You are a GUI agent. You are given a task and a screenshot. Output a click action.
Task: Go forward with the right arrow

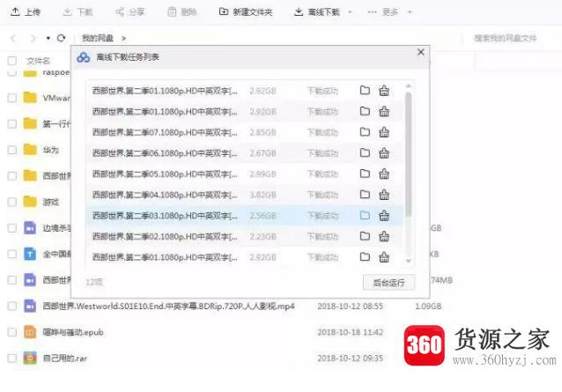(33, 38)
